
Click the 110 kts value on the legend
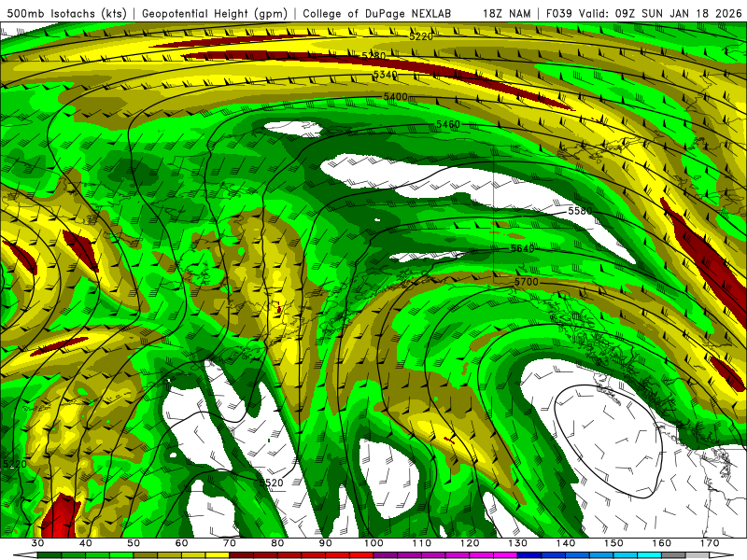(x=422, y=543)
